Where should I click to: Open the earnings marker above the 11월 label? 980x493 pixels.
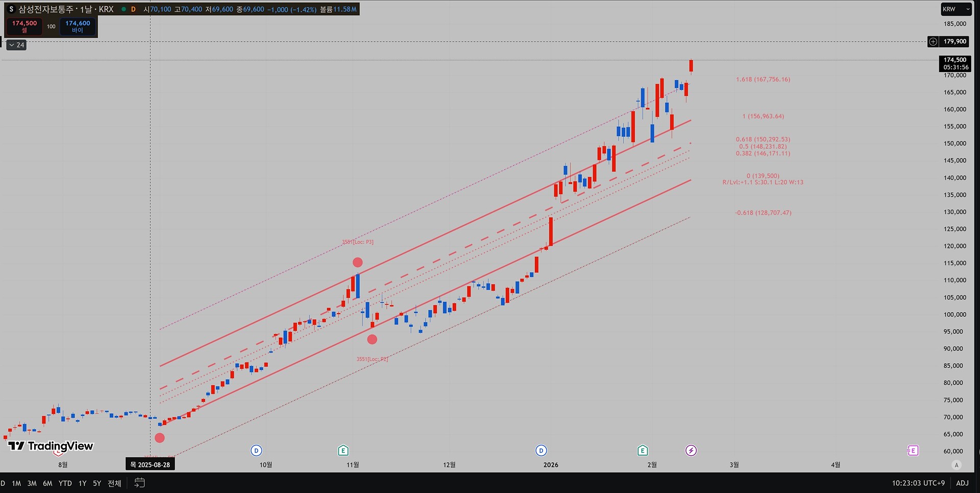coord(343,450)
